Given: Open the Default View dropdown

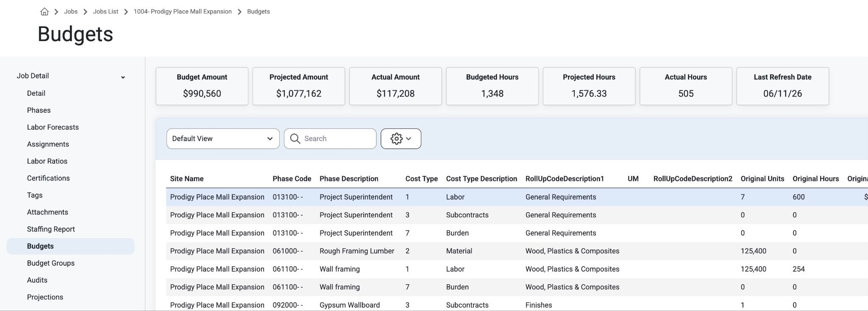Looking at the screenshot, I should (223, 139).
